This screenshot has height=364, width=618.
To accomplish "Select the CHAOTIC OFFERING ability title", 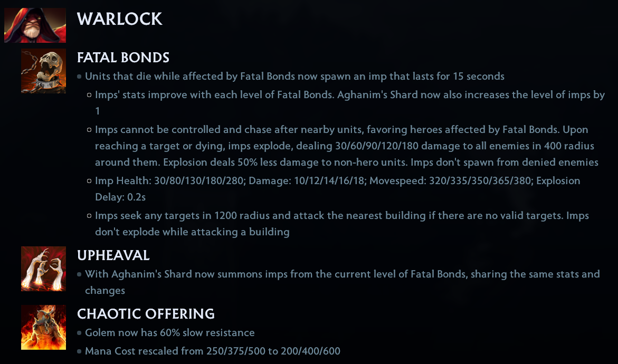I will click(x=146, y=314).
